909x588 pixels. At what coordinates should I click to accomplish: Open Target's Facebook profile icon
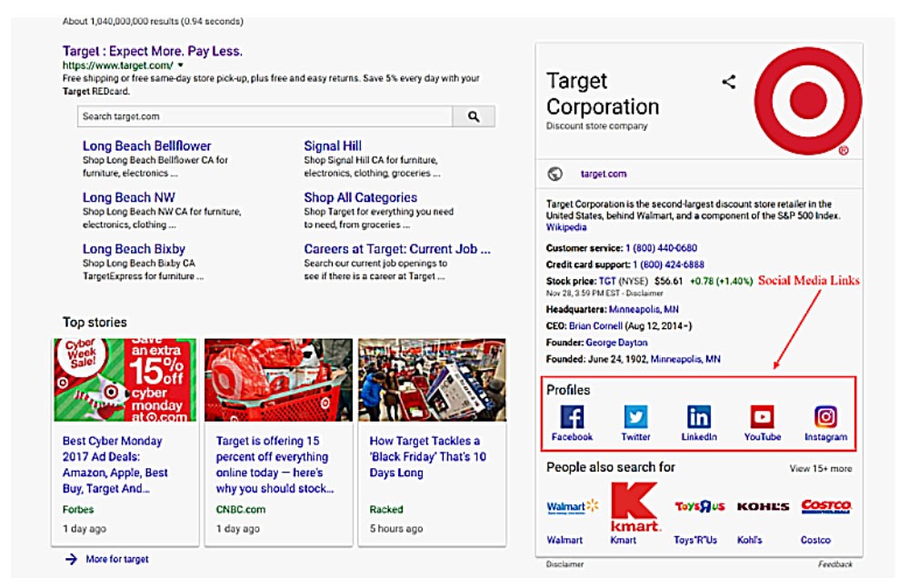click(x=572, y=416)
